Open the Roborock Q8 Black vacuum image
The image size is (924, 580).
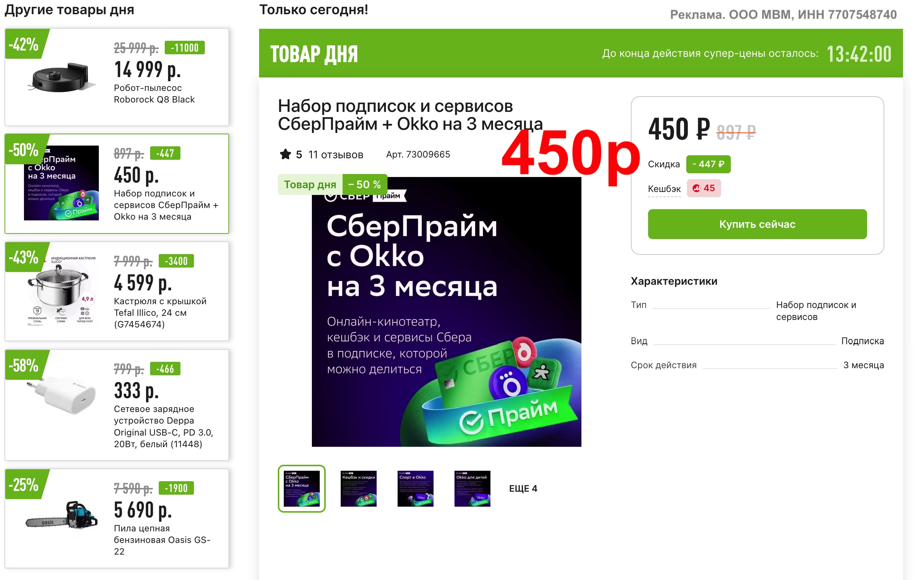[61, 78]
